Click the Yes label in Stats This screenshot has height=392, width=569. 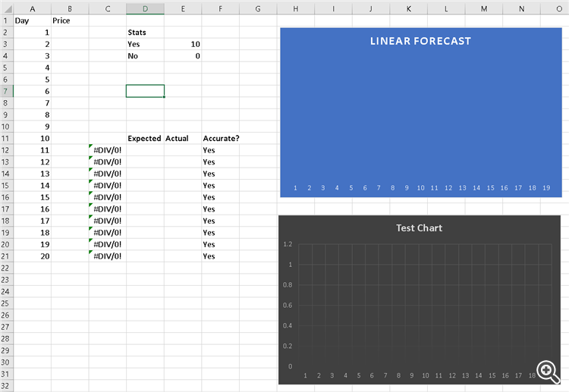click(145, 44)
